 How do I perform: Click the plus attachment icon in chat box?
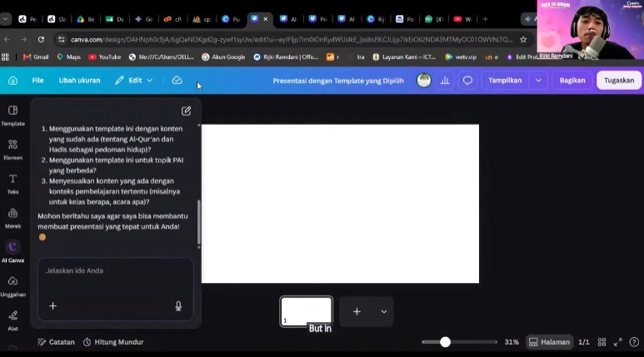point(53,306)
